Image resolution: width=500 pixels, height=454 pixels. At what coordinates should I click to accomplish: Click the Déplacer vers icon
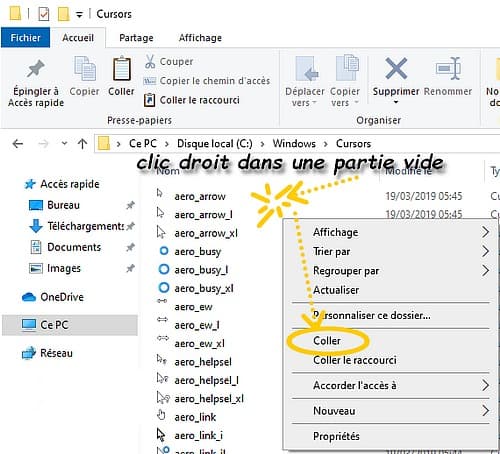click(x=307, y=69)
